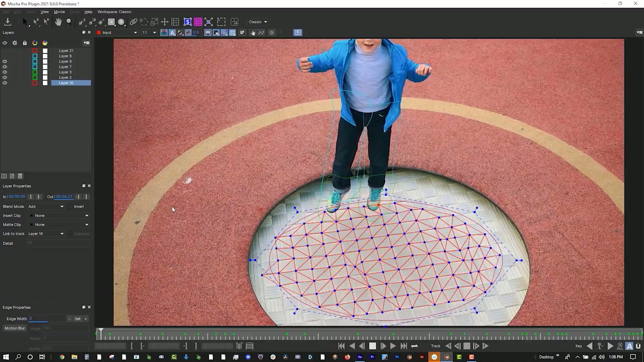
Task: Open the Movie menu
Action: 59,12
